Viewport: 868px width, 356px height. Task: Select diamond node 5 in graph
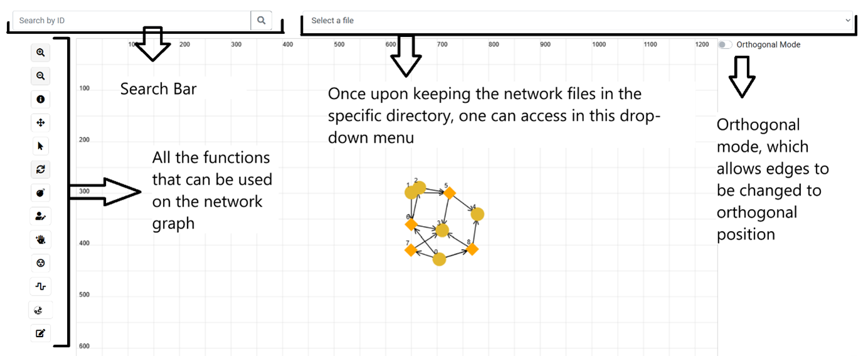coord(449,192)
